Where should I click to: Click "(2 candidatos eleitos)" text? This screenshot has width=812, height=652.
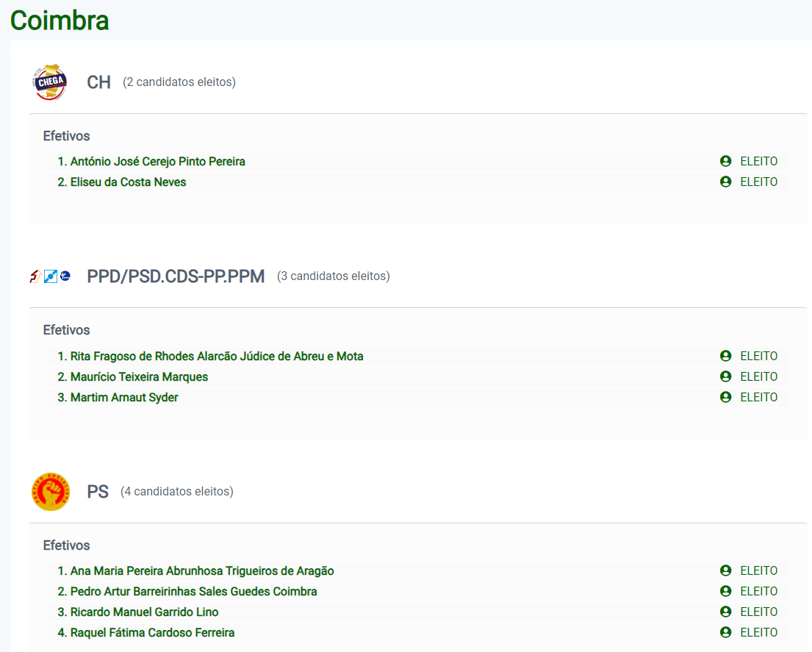pos(179,82)
